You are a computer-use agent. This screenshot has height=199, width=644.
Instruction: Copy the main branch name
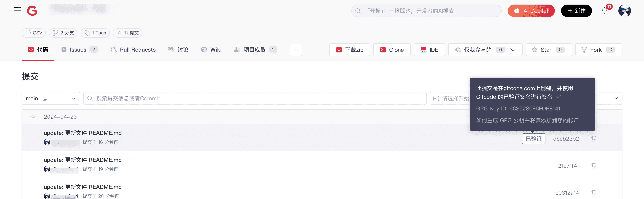[x=45, y=98]
